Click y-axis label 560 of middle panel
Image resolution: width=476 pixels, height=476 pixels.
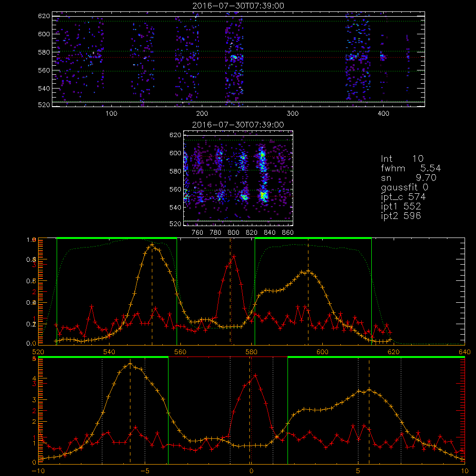pos(175,189)
